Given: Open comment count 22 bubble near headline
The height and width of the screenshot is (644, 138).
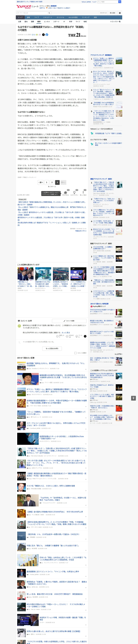Looking at the screenshot, I should click(34, 35).
